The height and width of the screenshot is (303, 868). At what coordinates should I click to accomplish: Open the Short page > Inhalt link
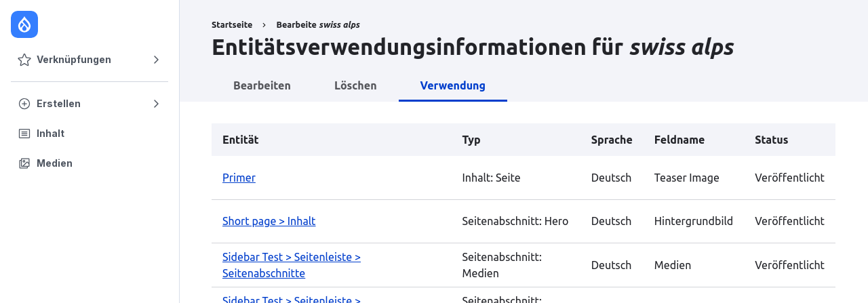(x=269, y=221)
